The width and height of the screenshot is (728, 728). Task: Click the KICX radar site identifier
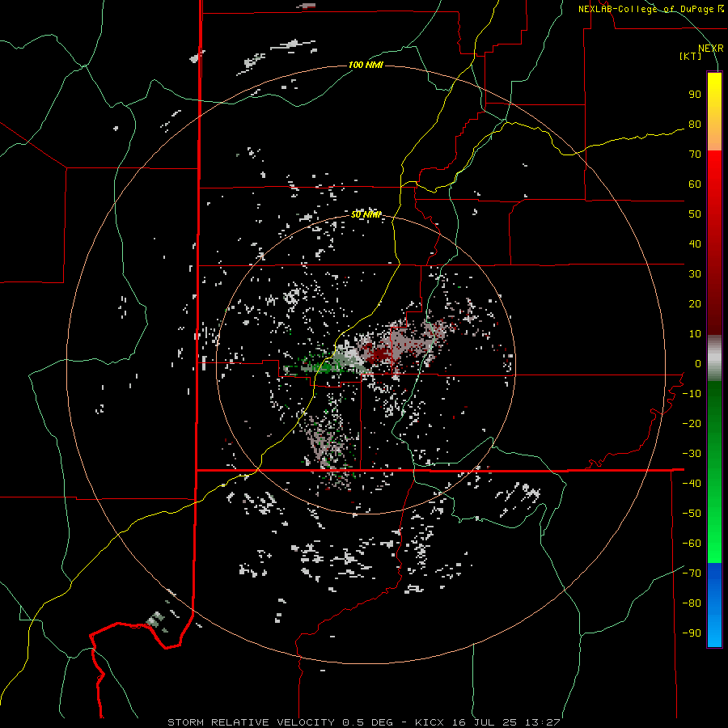tap(430, 722)
